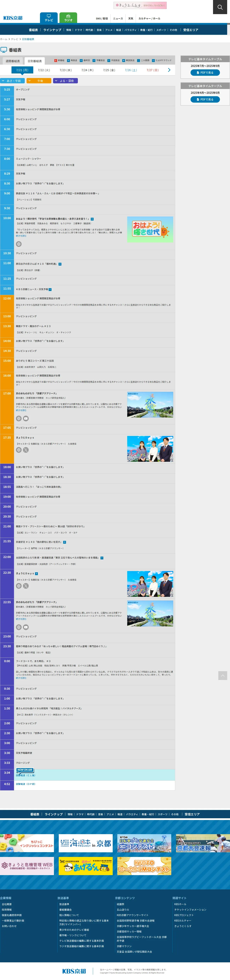The height and width of the screenshot is (980, 230).
Task: Expand 続きを読む in the 17:00 京の水ものがたり row
Action: [21, 410]
